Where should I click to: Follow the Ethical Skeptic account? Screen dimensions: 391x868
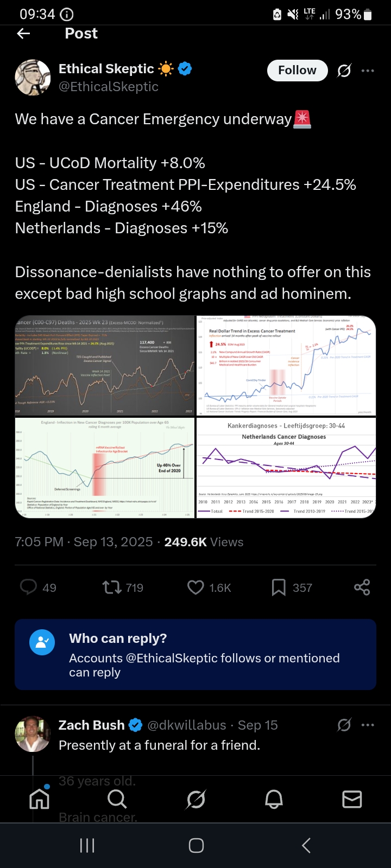[x=297, y=71]
